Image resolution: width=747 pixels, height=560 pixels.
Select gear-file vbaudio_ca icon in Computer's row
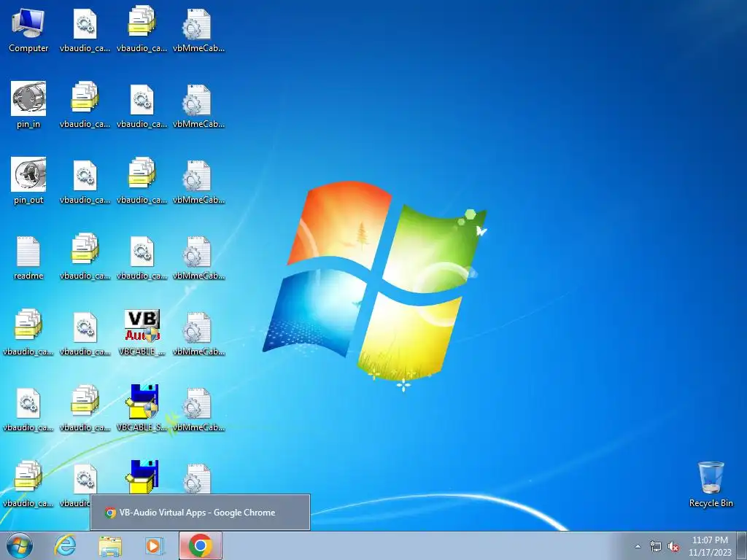pos(85,31)
